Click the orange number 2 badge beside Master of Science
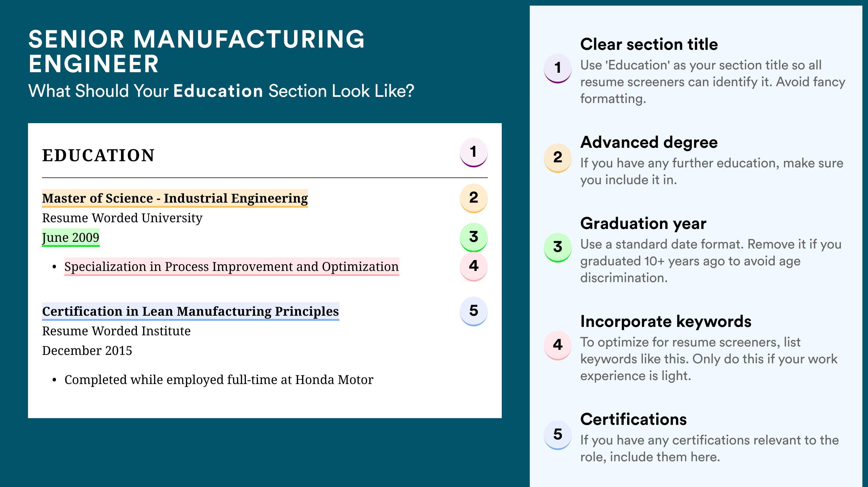 (x=473, y=198)
